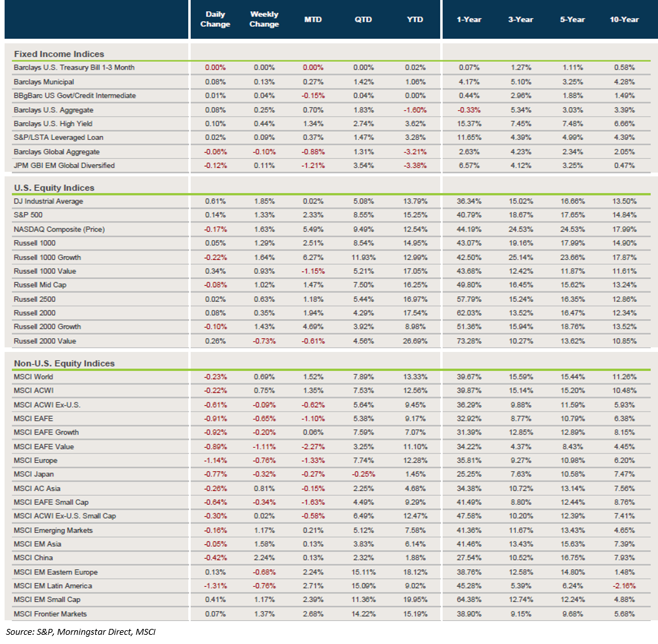Click Barclays U.S. Aggregate YTD value -1.60%
Viewport: 658px width, 644px height.
(415, 110)
